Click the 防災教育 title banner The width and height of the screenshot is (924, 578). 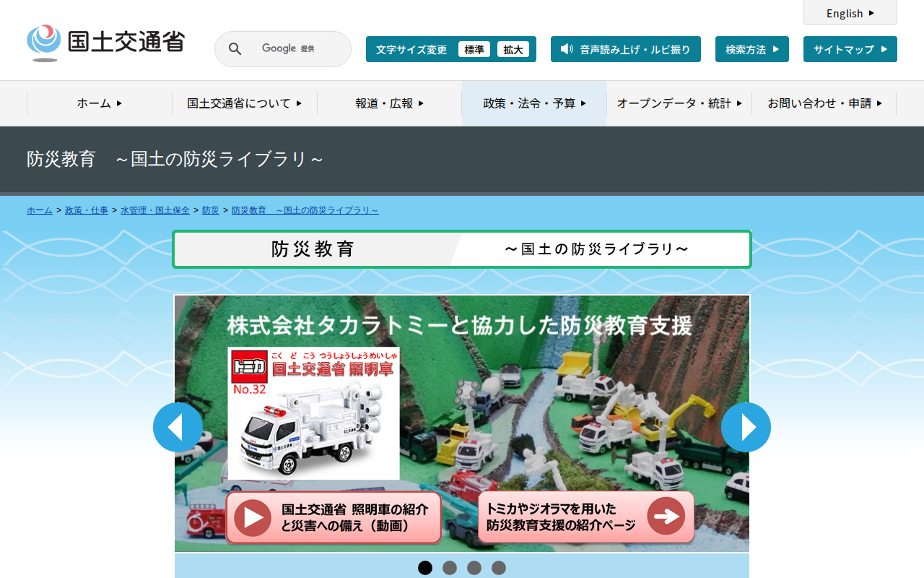pyautogui.click(x=462, y=249)
